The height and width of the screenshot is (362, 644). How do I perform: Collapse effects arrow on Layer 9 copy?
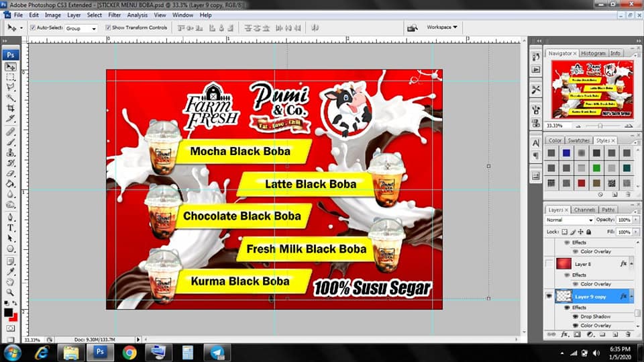pos(631,296)
